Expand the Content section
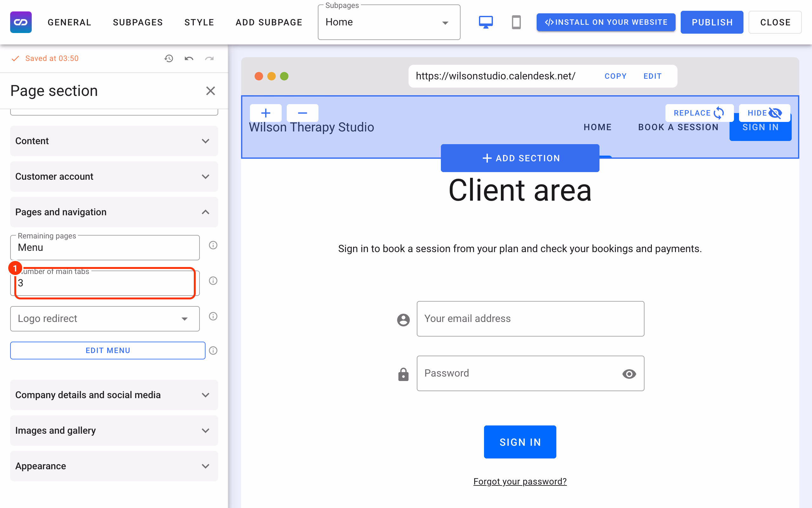812x508 pixels. pyautogui.click(x=114, y=141)
